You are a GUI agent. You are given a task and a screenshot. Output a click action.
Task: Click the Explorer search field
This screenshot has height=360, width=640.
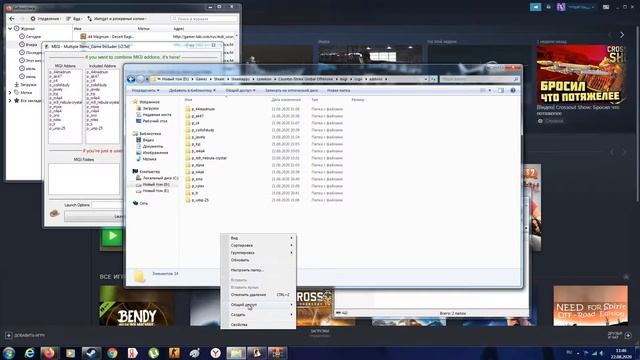point(480,79)
